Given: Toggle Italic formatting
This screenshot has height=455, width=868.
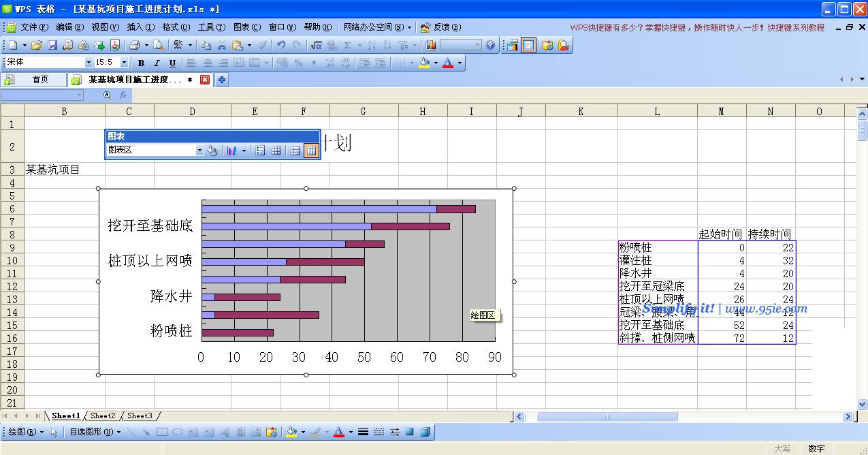Looking at the screenshot, I should tap(157, 63).
